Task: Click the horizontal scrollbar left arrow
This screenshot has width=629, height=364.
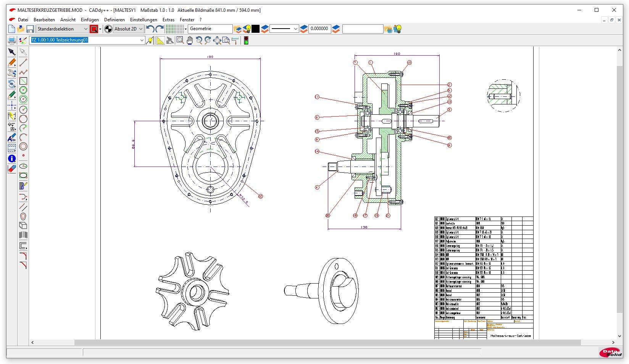Action: [x=32, y=342]
